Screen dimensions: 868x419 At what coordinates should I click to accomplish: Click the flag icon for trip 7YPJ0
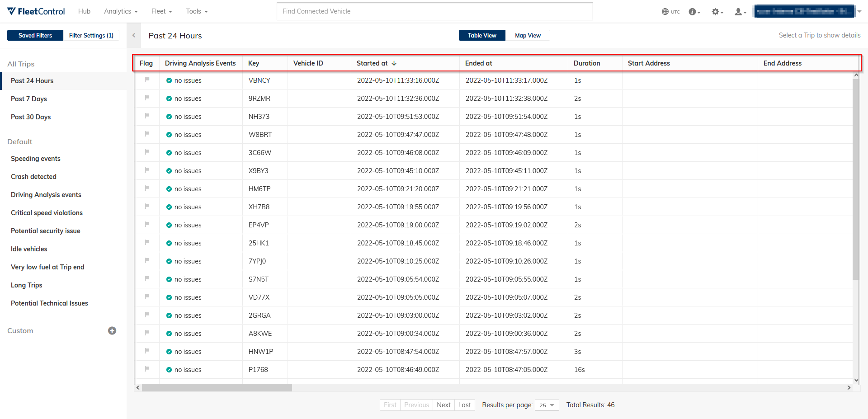point(147,260)
